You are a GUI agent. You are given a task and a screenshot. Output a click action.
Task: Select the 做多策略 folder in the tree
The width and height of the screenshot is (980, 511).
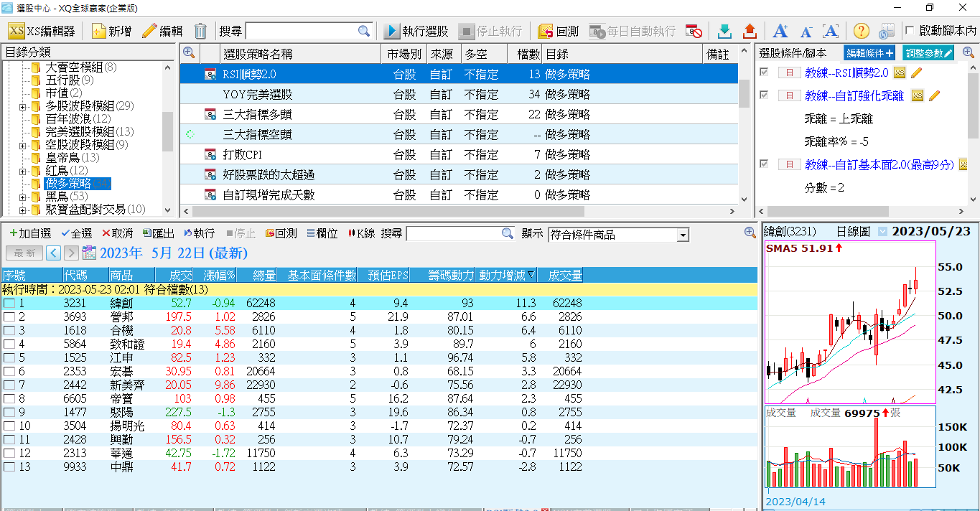point(78,184)
